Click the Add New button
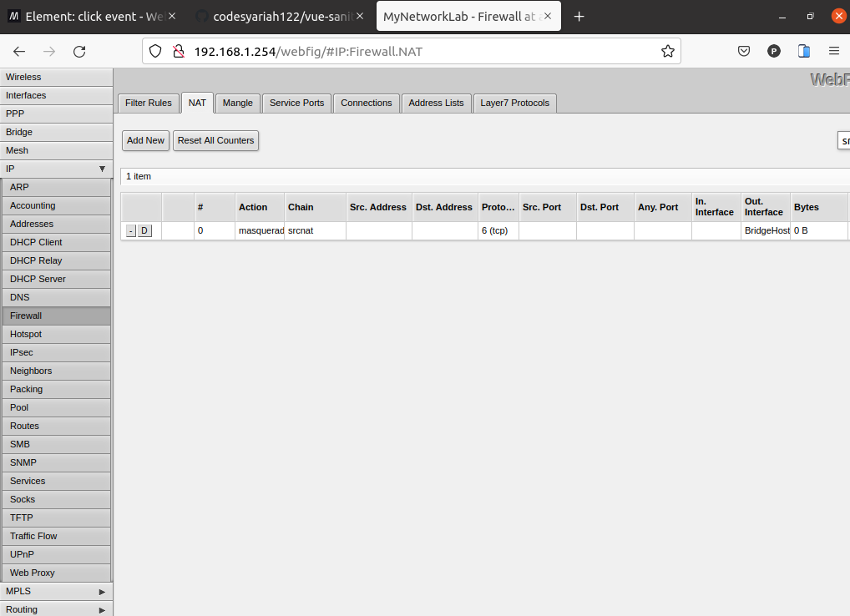 146,140
